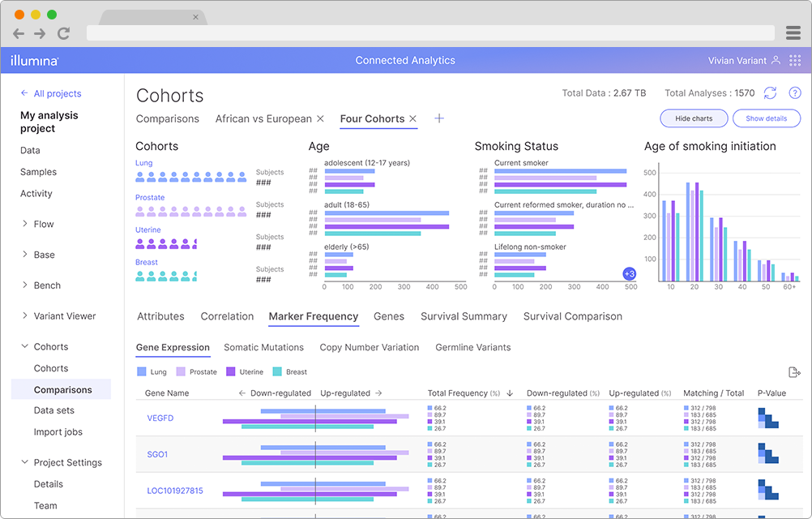Open the Correlation tab

[227, 316]
